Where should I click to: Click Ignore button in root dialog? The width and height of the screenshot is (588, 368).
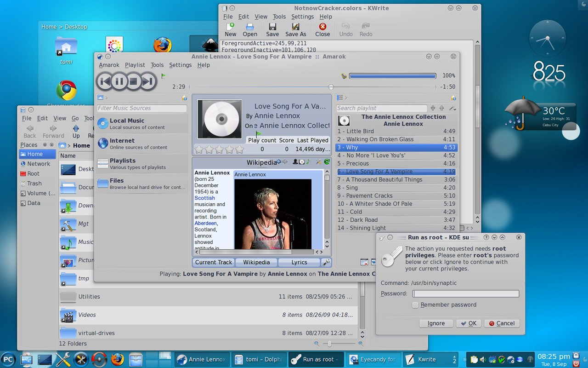[x=436, y=323]
